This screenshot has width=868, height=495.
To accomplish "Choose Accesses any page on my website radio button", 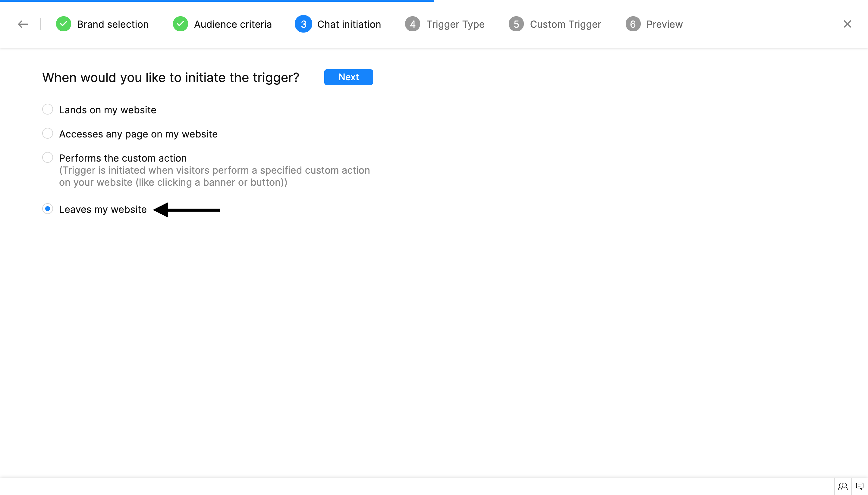I will (x=48, y=134).
